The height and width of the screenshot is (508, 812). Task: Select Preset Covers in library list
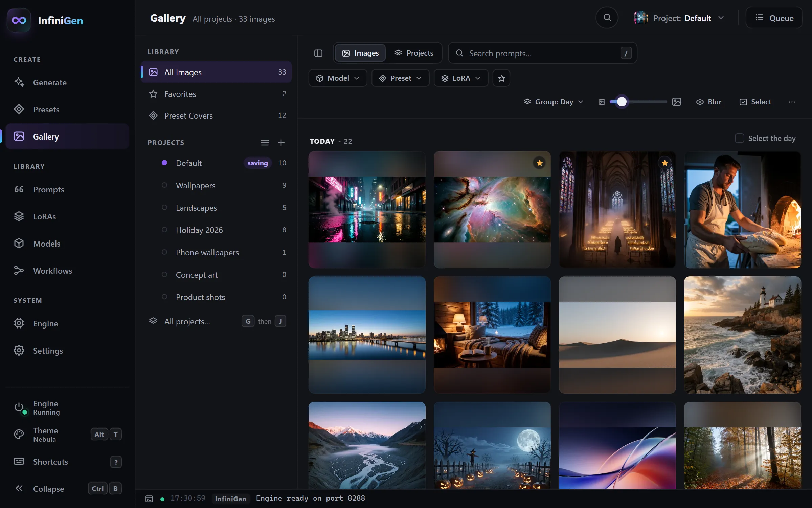pos(216,115)
